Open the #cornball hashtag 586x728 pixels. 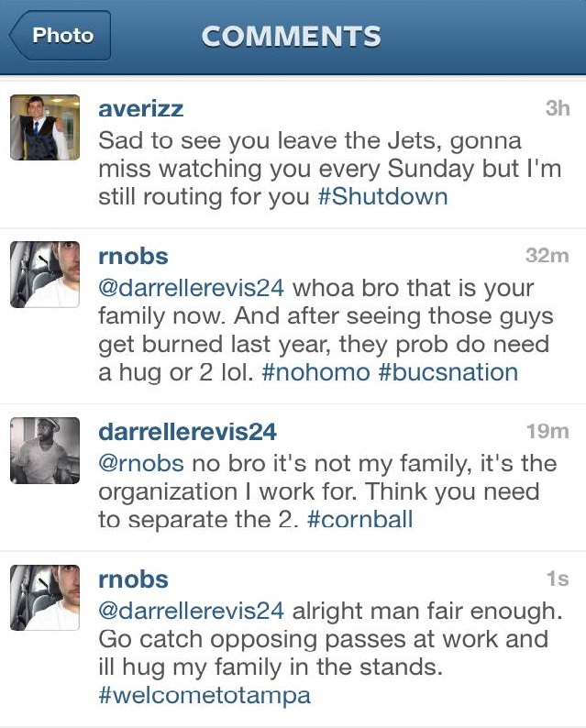click(359, 519)
